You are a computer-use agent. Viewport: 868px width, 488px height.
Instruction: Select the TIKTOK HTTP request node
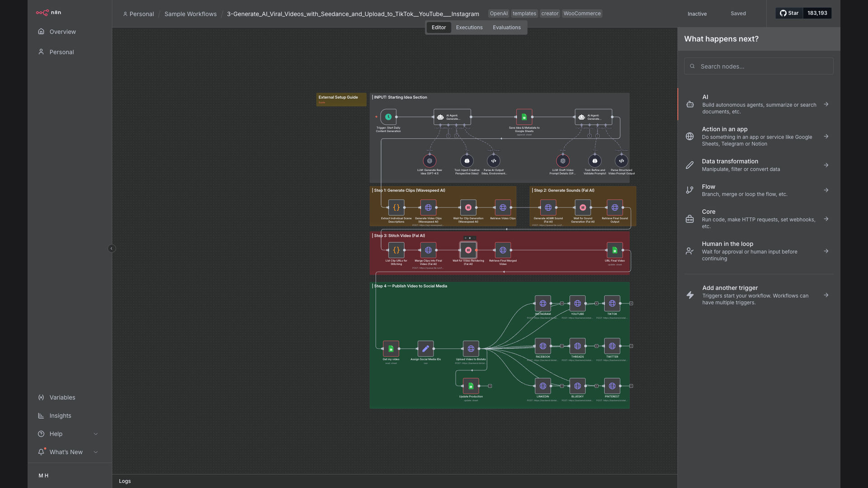click(x=612, y=303)
